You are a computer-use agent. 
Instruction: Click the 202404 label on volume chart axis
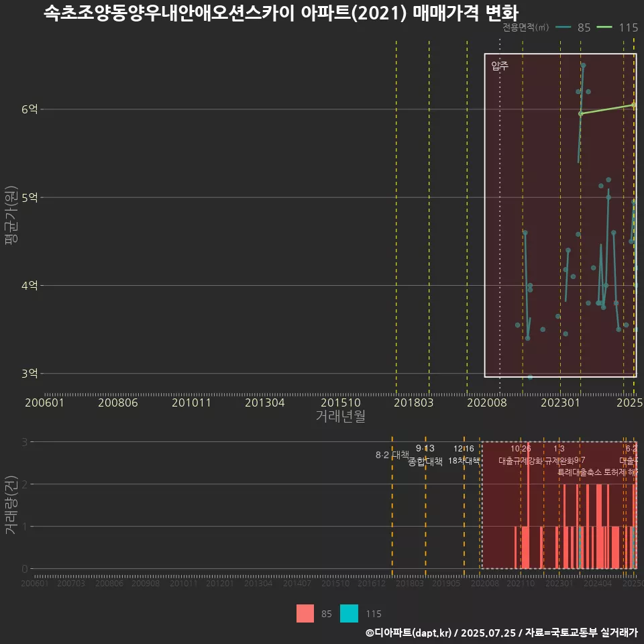coord(598,583)
